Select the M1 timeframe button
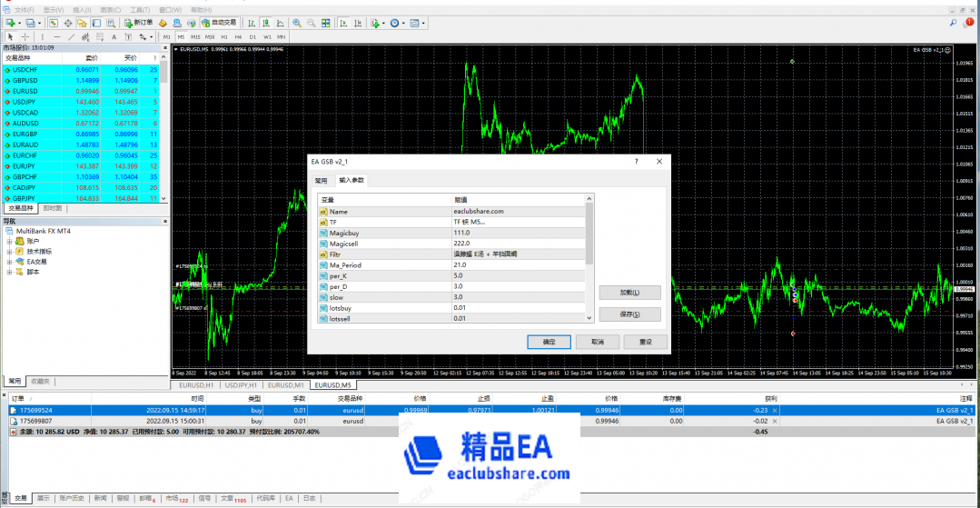 pyautogui.click(x=167, y=37)
